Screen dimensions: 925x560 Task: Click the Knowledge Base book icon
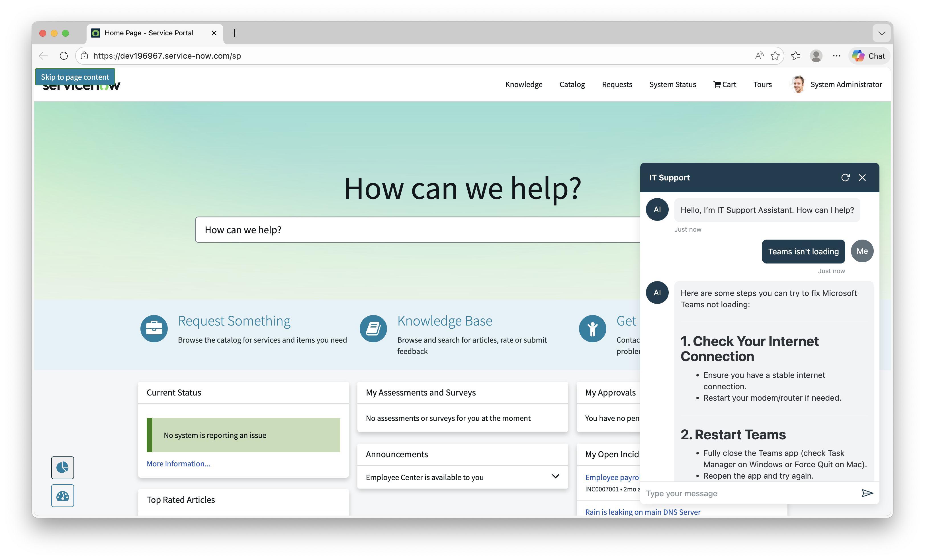373,329
